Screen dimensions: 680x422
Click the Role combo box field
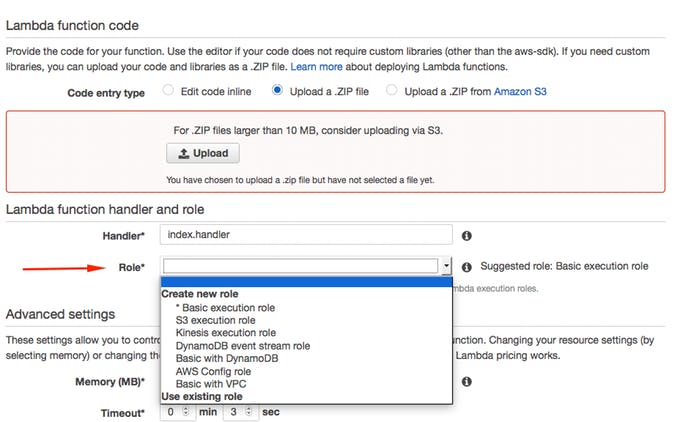click(300, 267)
